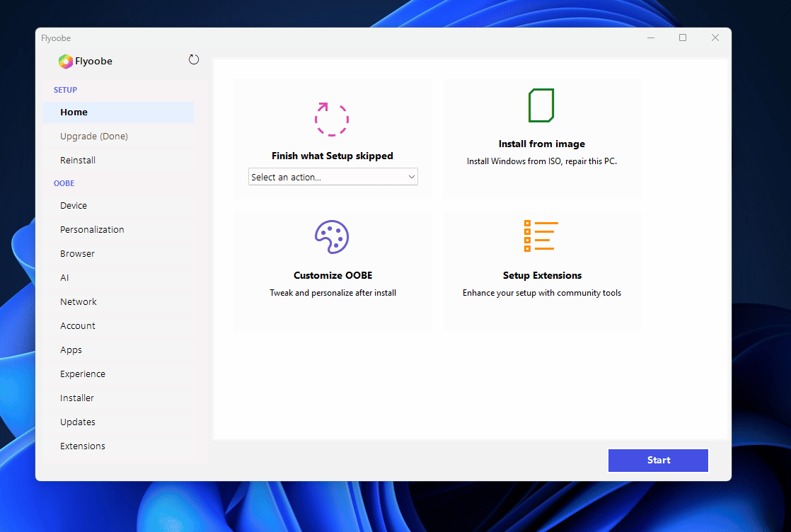Click the Install from image title
This screenshot has height=532, width=791.
tap(541, 144)
